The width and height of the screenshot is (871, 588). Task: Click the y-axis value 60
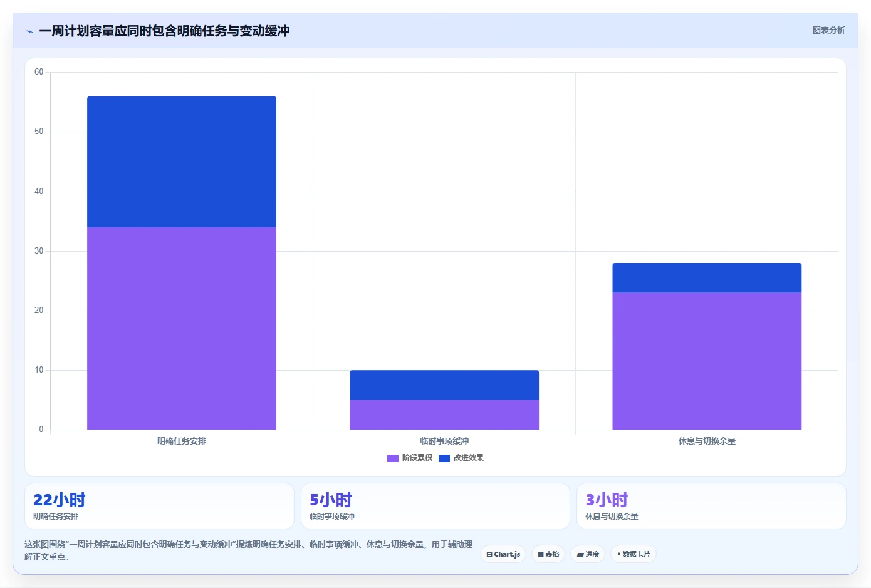click(x=39, y=72)
